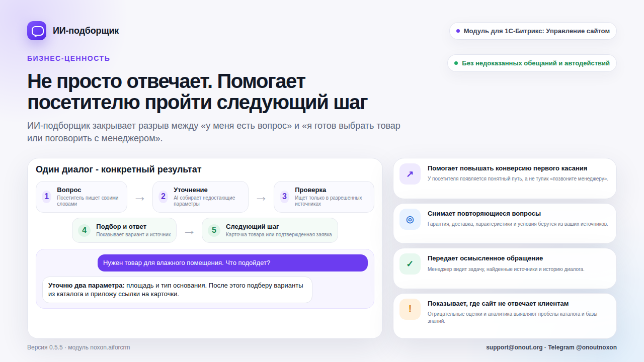644x362 pixels.
Task: Click 'Посетитель пишет своими словами' description
Action: pyautogui.click(x=88, y=201)
